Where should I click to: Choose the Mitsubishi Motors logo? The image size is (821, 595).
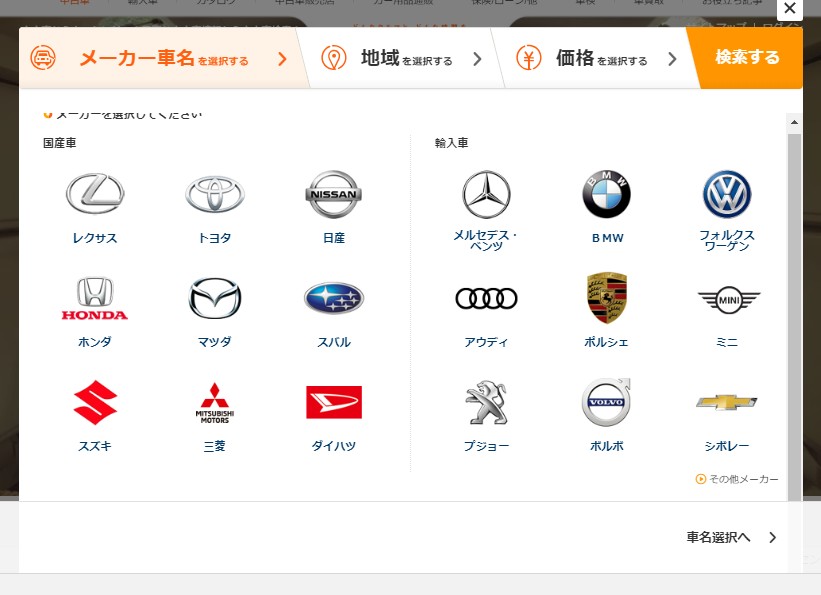coord(215,402)
